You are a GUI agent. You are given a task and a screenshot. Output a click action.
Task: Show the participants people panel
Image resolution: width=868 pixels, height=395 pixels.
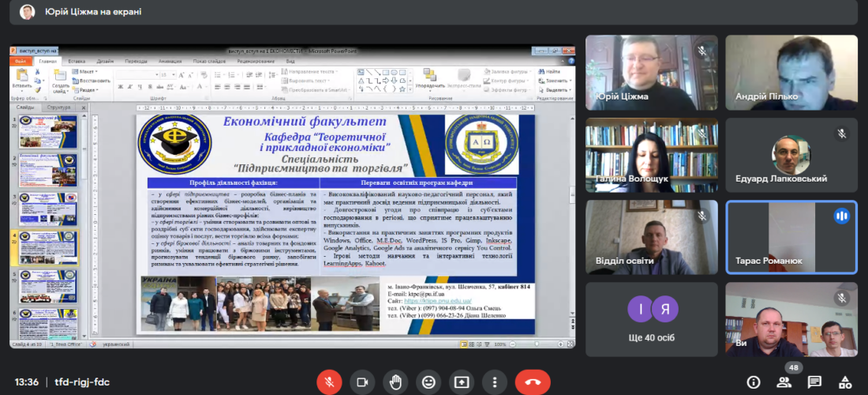[784, 382]
